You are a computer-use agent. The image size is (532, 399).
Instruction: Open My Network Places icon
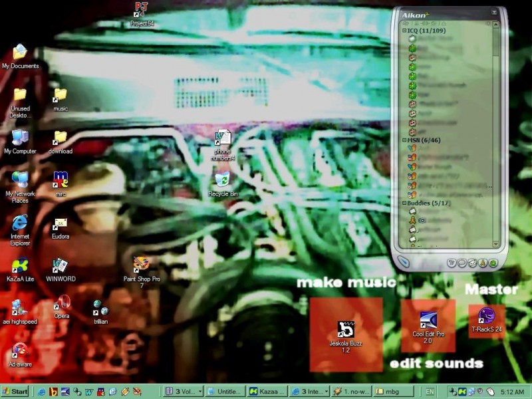pyautogui.click(x=20, y=187)
